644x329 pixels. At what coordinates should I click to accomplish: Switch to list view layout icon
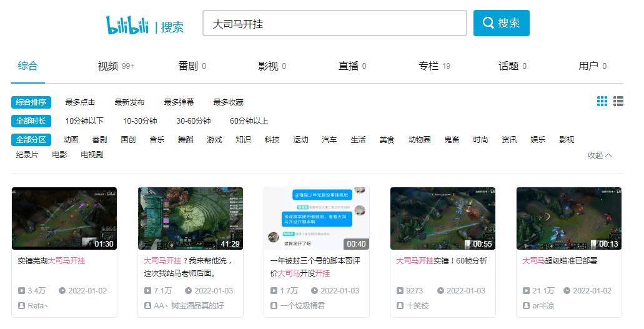pyautogui.click(x=618, y=101)
